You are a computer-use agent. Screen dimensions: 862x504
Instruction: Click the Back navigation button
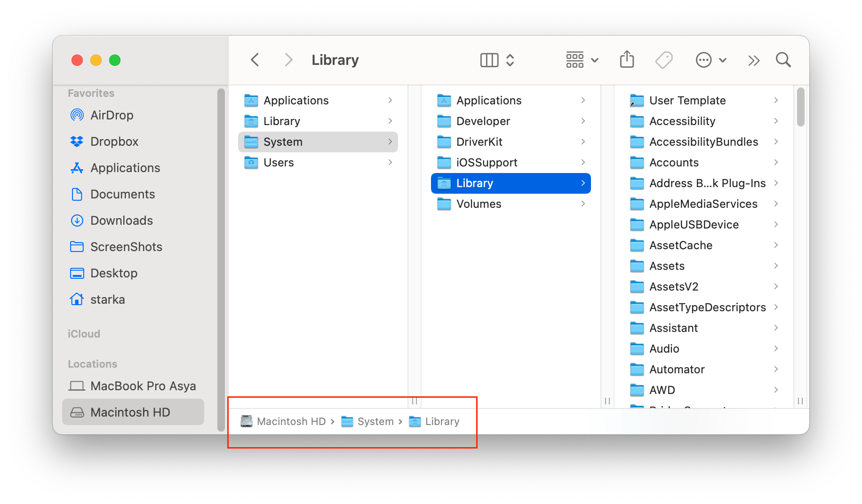click(255, 60)
